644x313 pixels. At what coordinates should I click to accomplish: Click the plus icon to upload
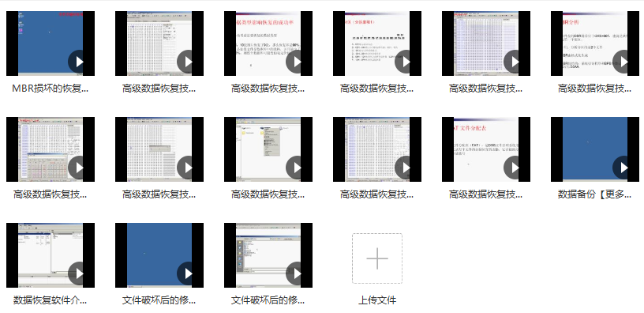tap(377, 258)
